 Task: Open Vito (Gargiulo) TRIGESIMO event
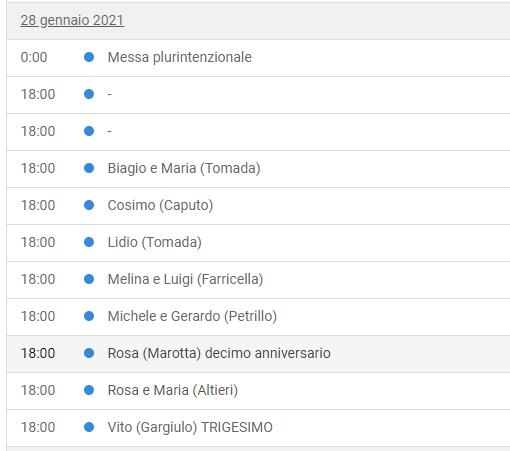point(190,427)
